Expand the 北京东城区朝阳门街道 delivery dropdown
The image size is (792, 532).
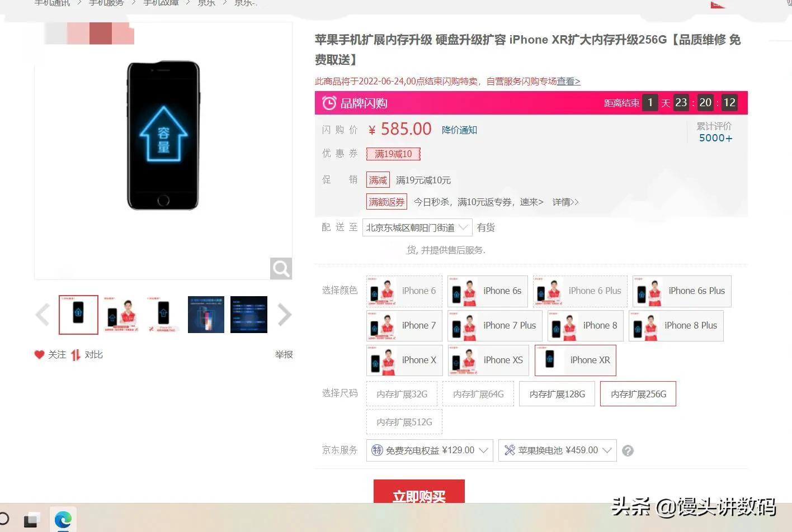click(417, 227)
